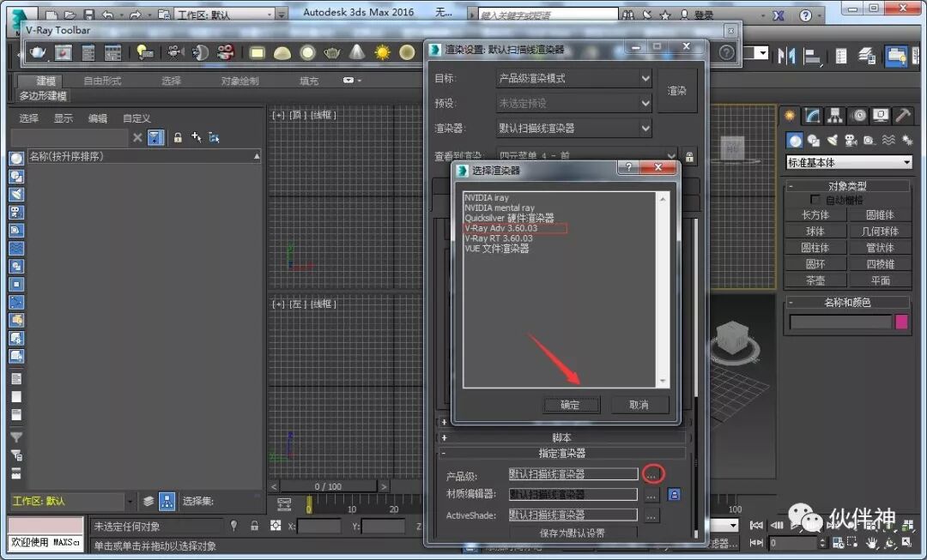This screenshot has height=560, width=927.
Task: Click the magenta object color swatch
Action: pyautogui.click(x=901, y=322)
